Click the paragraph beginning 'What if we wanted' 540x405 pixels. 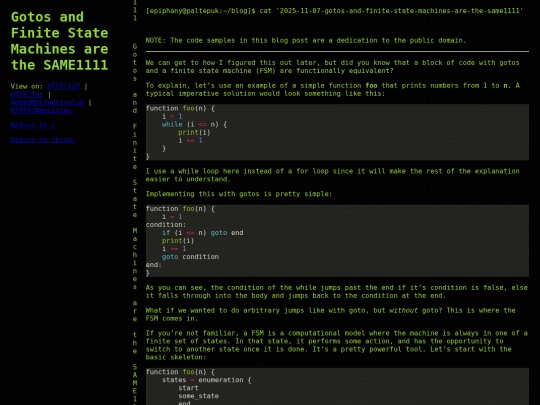[331, 314]
